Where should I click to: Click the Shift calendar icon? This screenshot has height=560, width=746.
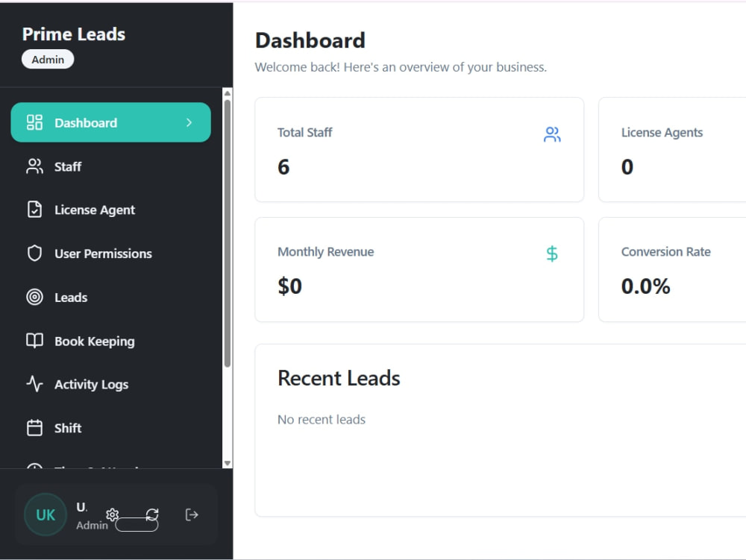pyautogui.click(x=34, y=428)
